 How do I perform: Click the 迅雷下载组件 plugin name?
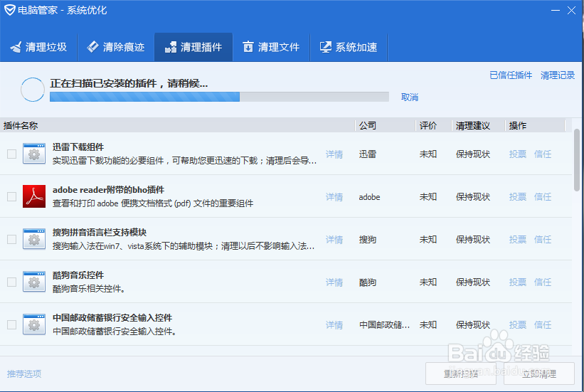(78, 147)
